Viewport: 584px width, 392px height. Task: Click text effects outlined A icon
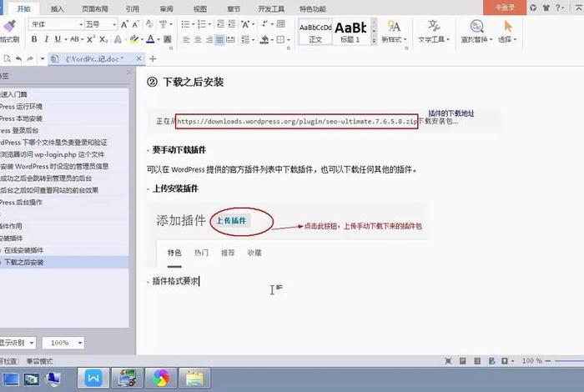[x=118, y=39]
